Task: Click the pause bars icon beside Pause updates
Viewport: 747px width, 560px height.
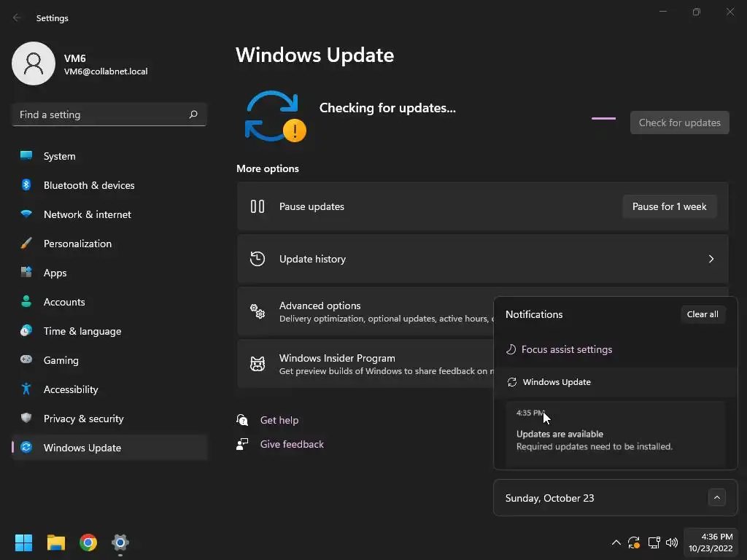Action: 258,206
